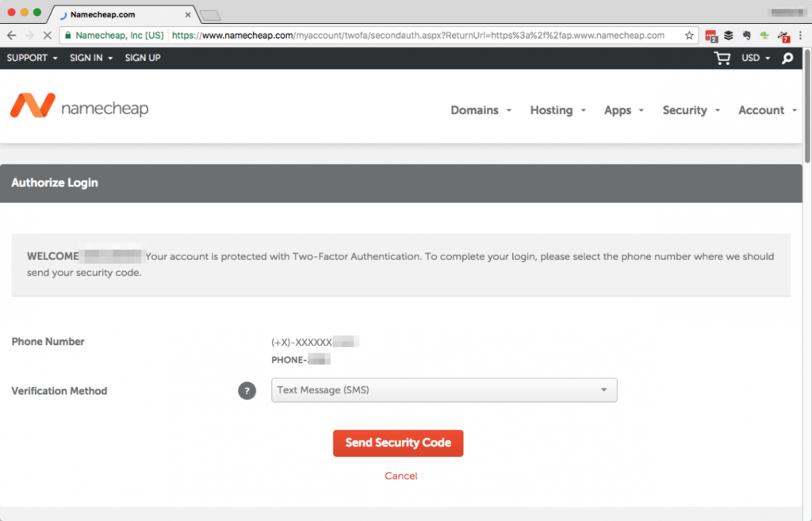This screenshot has width=812, height=521.
Task: Open a new browser tab
Action: 210,16
